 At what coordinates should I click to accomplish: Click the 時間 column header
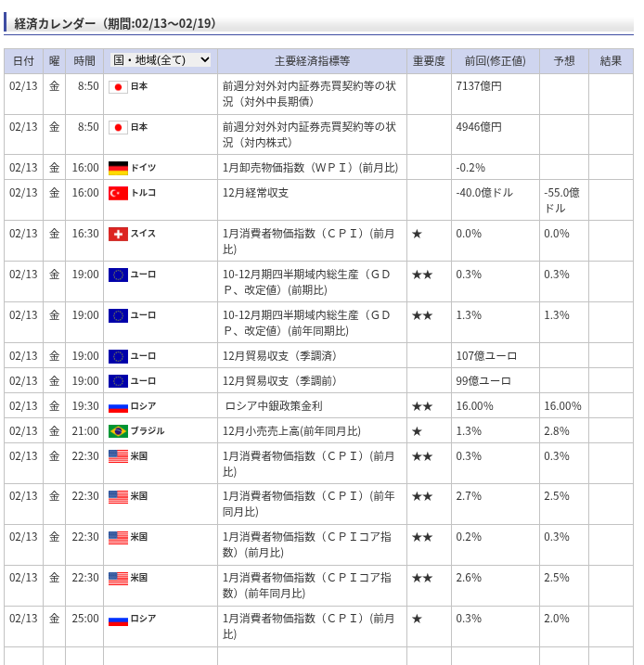84,61
